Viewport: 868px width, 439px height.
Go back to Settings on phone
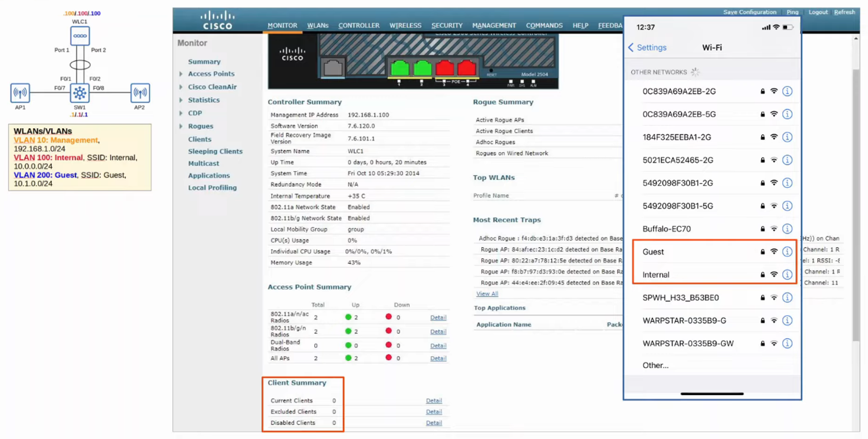coord(647,48)
